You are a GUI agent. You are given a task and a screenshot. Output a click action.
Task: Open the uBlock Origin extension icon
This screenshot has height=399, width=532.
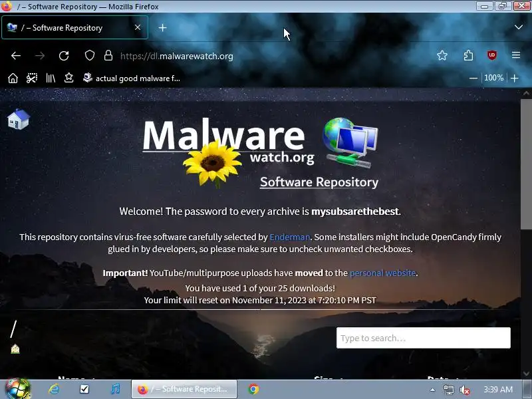click(x=492, y=55)
